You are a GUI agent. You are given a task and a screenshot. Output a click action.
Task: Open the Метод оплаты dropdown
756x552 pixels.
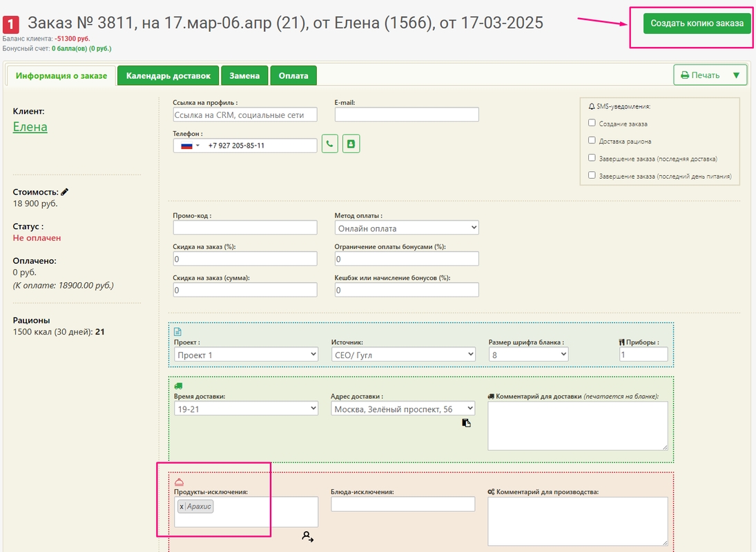pyautogui.click(x=407, y=228)
